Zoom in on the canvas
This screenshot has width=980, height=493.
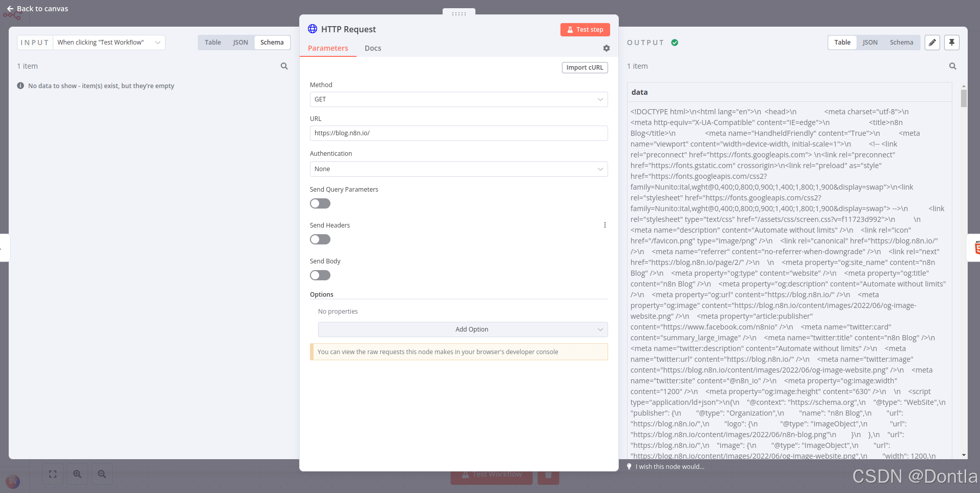77,474
